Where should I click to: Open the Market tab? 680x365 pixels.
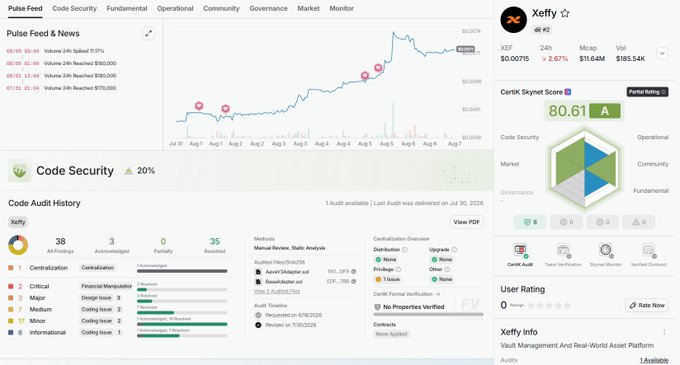pyautogui.click(x=308, y=8)
